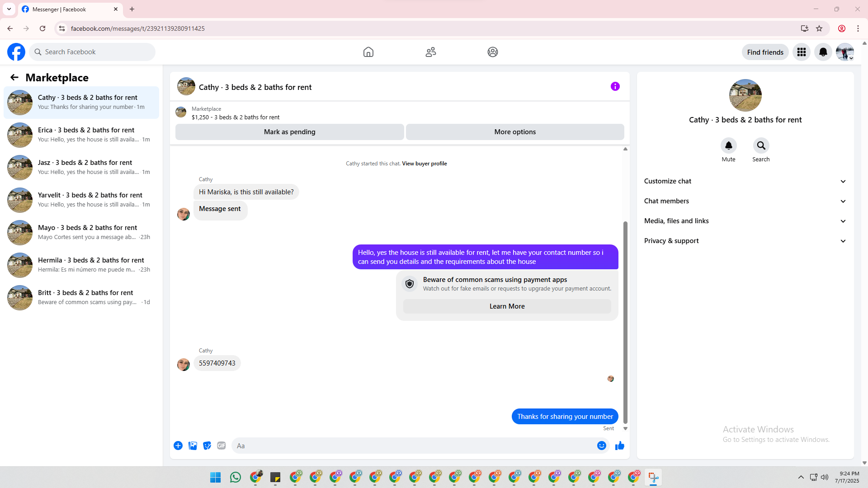Expand Chat members section
Screen dimensions: 868x488
pyautogui.click(x=745, y=201)
